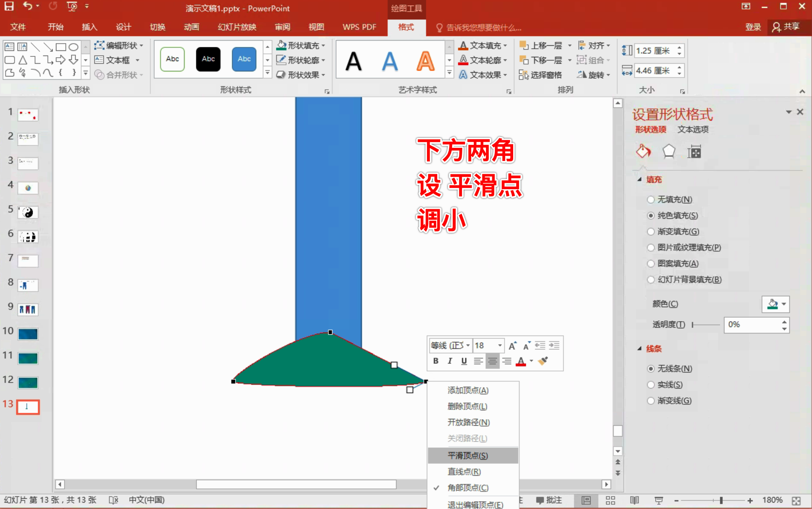
Task: Click Underline in the mini toolbar
Action: click(x=464, y=361)
